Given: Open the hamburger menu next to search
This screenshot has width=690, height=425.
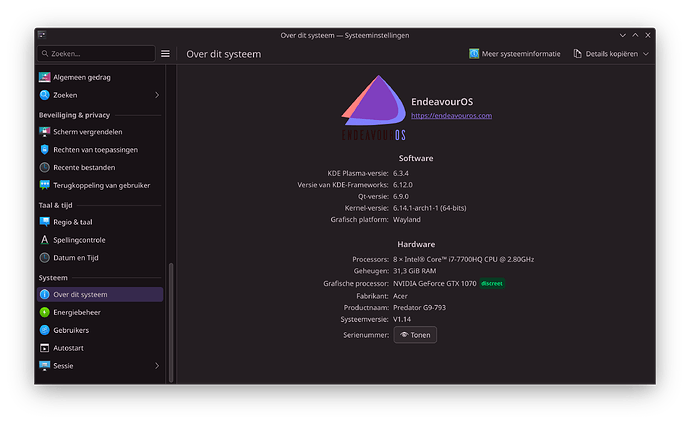Looking at the screenshot, I should 165,54.
